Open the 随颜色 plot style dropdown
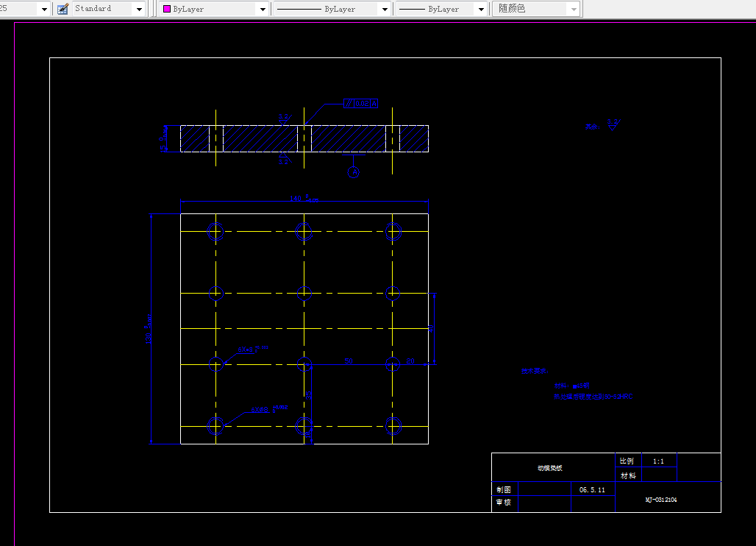This screenshot has width=756, height=546. click(574, 9)
